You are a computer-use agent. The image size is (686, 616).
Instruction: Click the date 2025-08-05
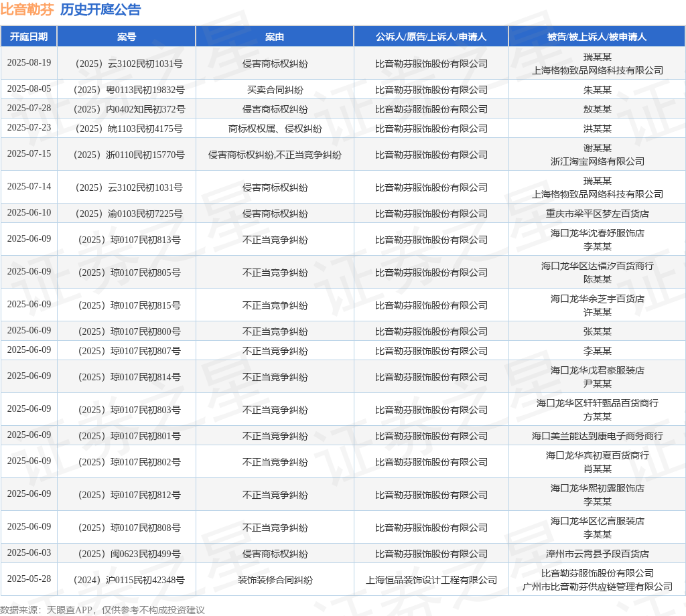point(29,89)
